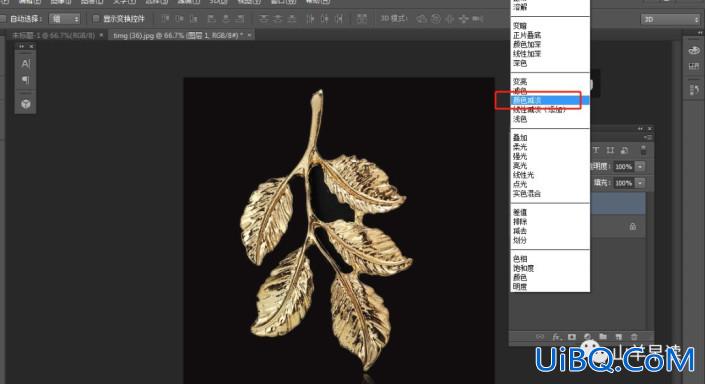Open the 3D cube panel icon
This screenshot has width=705, height=384.
[x=26, y=104]
